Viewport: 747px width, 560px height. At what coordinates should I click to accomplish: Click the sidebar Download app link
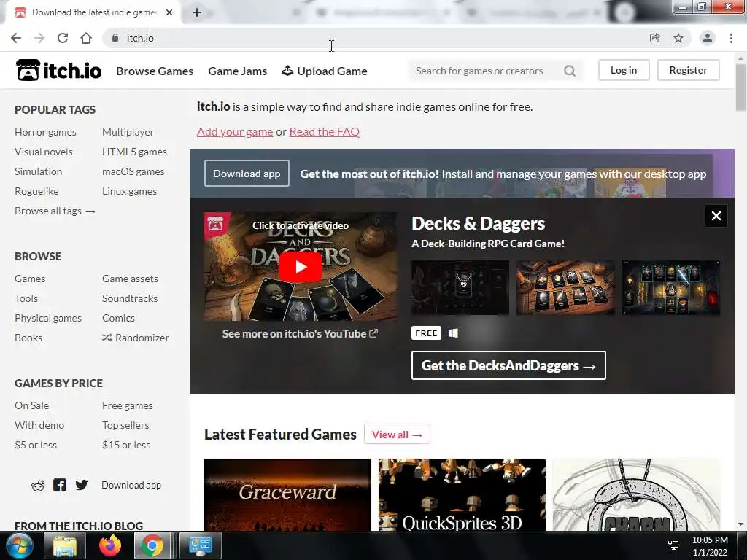pyautogui.click(x=131, y=485)
